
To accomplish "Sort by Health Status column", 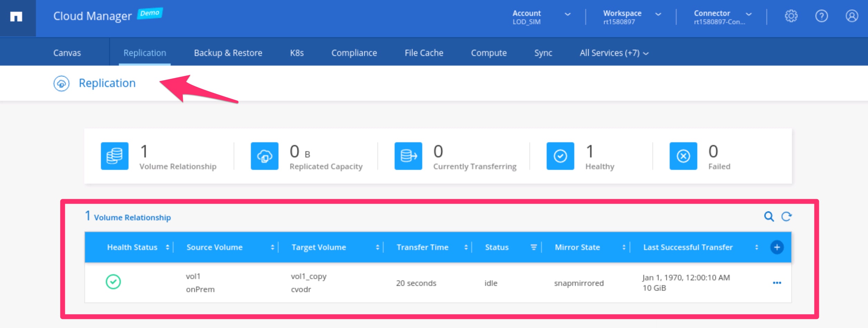I will pyautogui.click(x=167, y=247).
